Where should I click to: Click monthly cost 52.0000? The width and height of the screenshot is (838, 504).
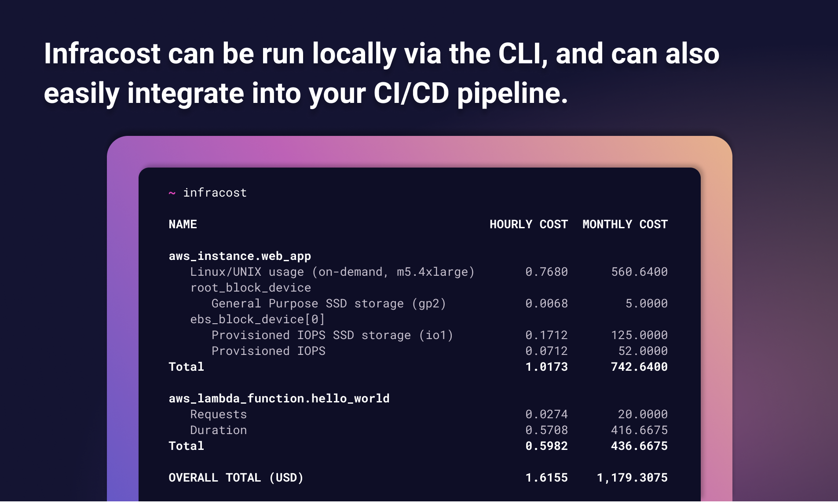643,351
